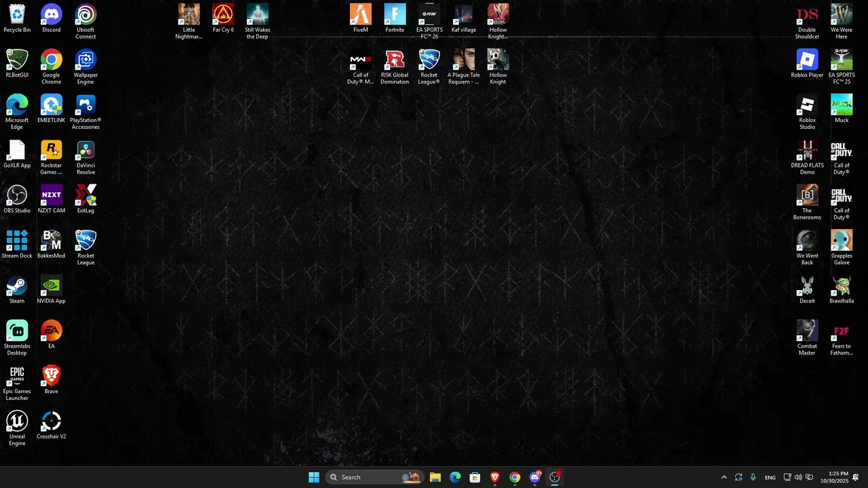
Task: Open the Far Cry 6 shortcut
Action: [223, 19]
